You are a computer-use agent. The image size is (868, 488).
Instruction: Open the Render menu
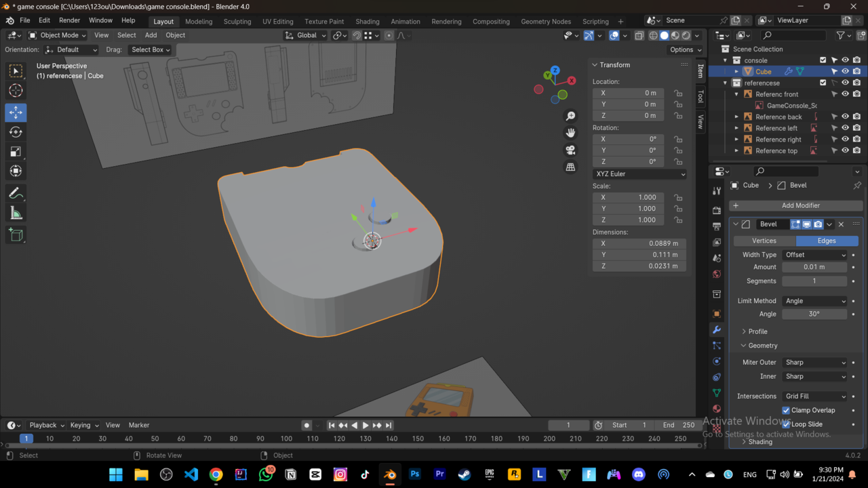click(x=69, y=20)
